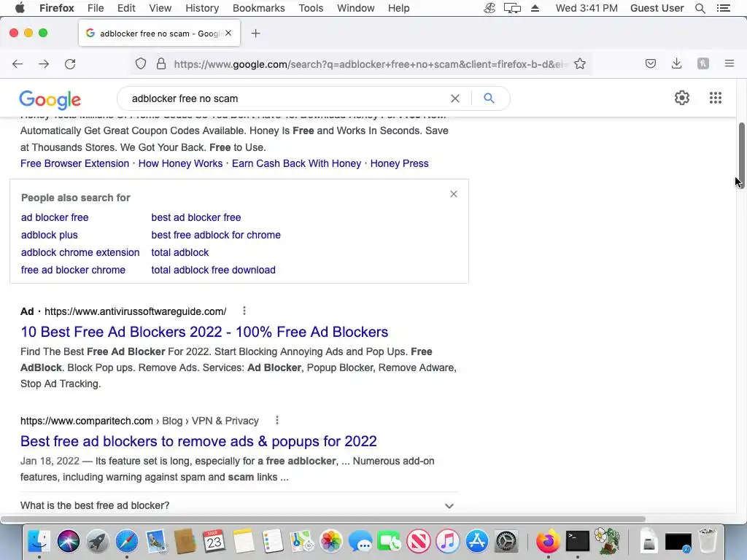Screen dimensions: 747x560
Task: Clear the Google search query
Action: coord(455,98)
